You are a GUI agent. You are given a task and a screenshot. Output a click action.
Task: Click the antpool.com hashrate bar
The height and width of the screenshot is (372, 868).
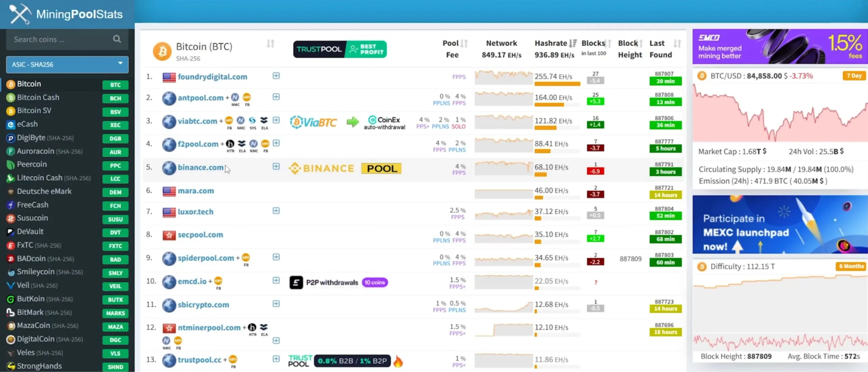557,105
